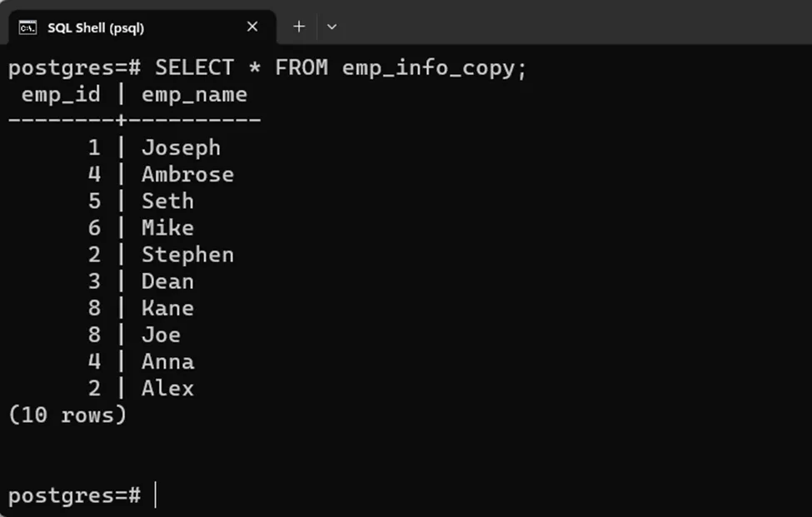812x517 pixels.
Task: Close the SQL Shell (psql) tab
Action: [252, 27]
